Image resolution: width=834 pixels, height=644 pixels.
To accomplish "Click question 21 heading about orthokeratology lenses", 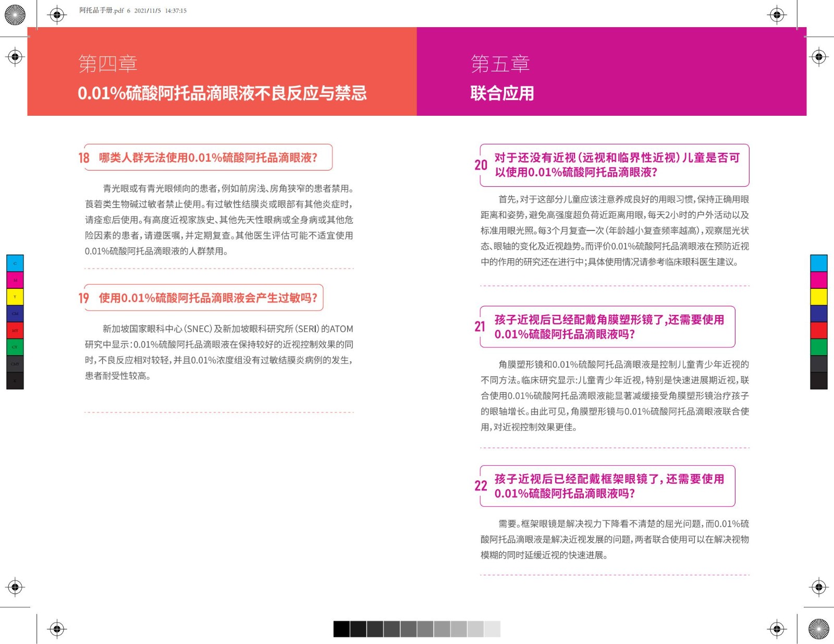I will [x=609, y=327].
